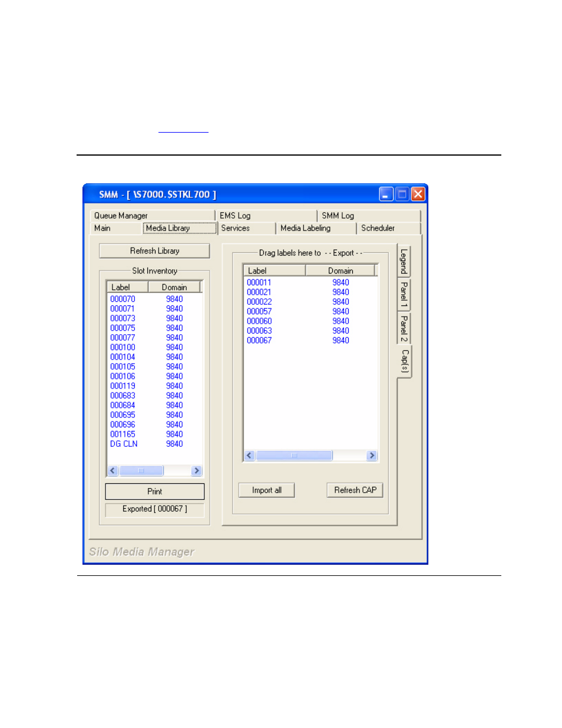Select label 000063 in Export list
This screenshot has width=562, height=728.
(x=259, y=331)
